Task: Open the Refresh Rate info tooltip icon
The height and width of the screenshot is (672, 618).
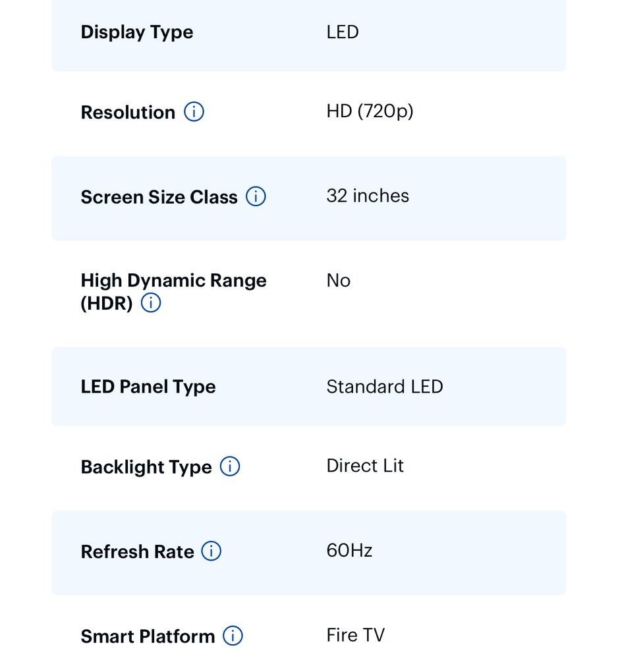Action: 211,551
